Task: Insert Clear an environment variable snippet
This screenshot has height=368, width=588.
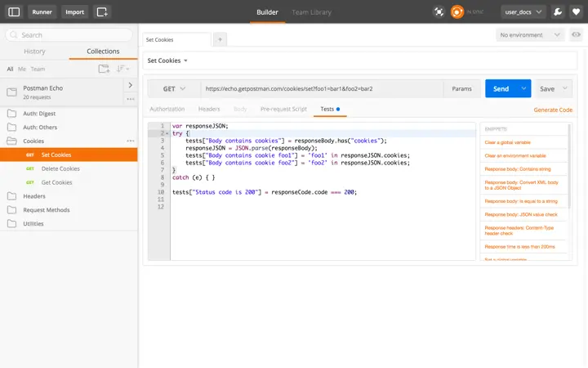Action: coord(514,155)
